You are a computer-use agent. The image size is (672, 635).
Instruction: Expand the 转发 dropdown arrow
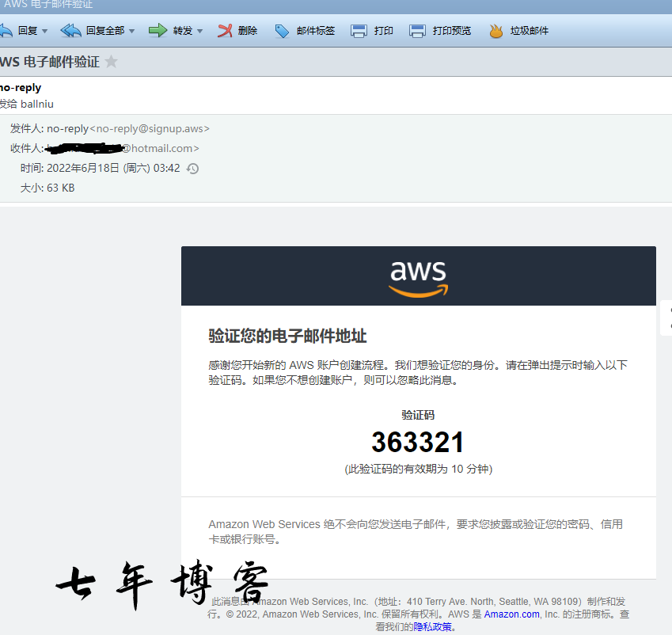199,32
